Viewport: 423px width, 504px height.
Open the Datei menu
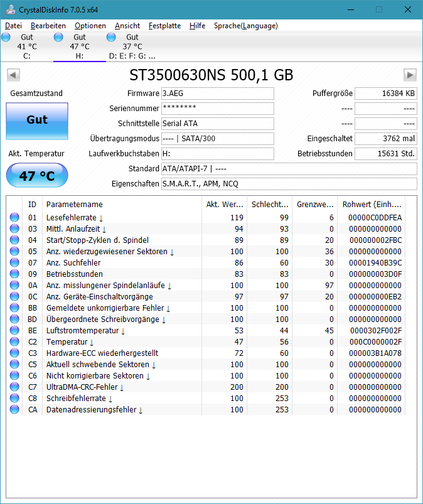tap(14, 26)
